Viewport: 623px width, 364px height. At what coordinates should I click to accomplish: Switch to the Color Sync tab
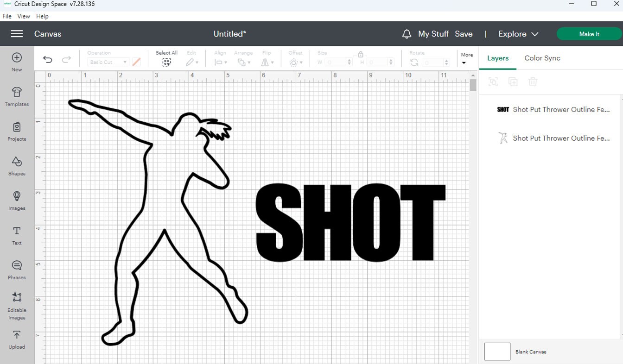pyautogui.click(x=542, y=58)
